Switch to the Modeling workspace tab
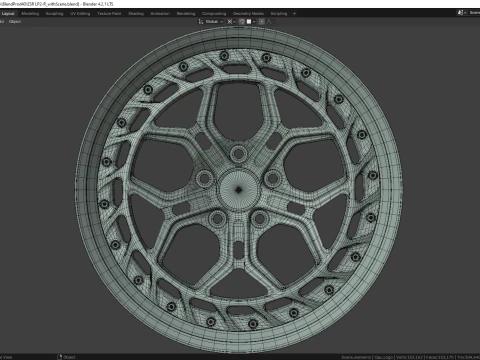Viewport: 480px width, 360px height. coord(30,14)
